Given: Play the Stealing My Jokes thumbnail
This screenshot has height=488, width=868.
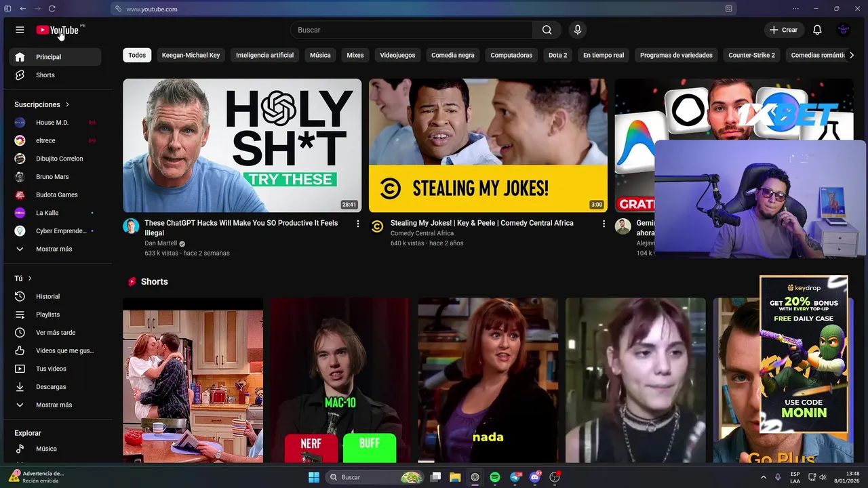Looking at the screenshot, I should [488, 145].
